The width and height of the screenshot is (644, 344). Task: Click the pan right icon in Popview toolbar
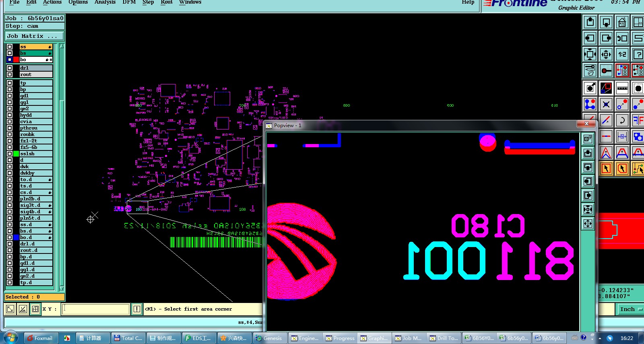pos(588,195)
